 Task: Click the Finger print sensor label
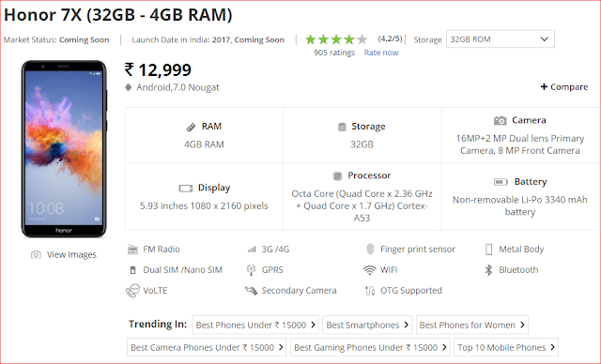click(418, 250)
